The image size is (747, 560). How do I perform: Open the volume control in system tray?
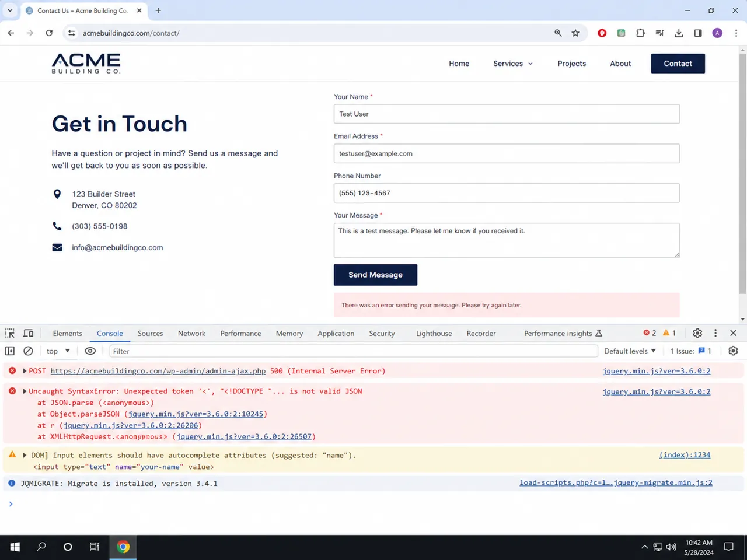(x=671, y=547)
